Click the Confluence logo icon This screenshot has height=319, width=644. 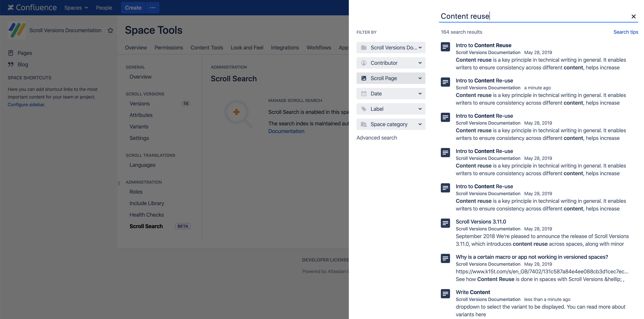pos(11,7)
